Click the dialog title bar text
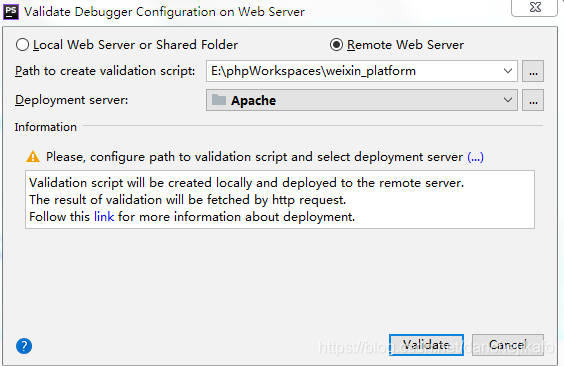The width and height of the screenshot is (564, 366). click(x=164, y=12)
